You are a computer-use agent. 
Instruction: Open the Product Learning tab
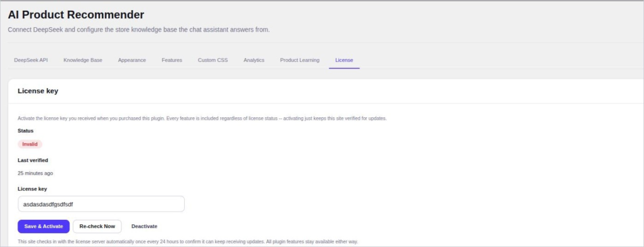tap(300, 60)
